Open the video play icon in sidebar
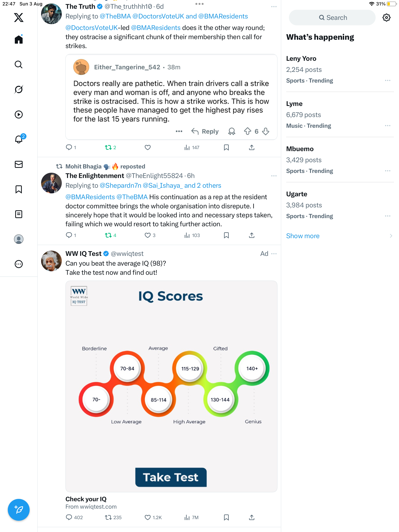This screenshot has width=399, height=532. 19,115
